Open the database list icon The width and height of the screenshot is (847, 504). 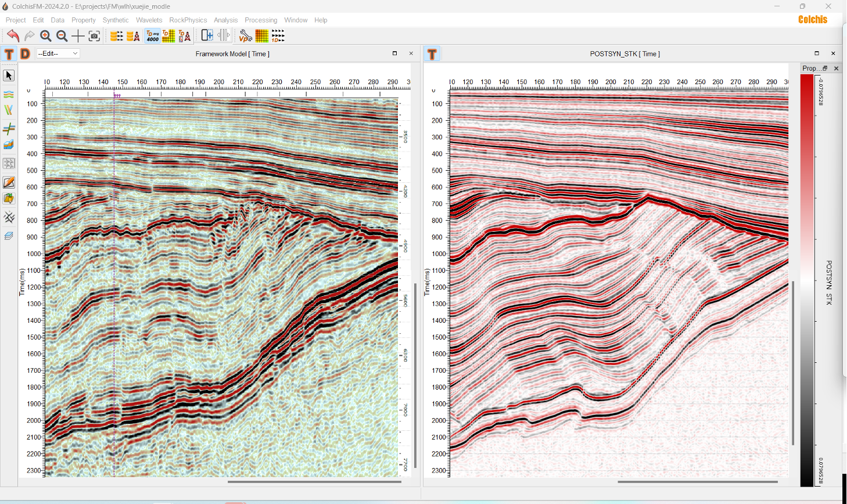click(117, 36)
